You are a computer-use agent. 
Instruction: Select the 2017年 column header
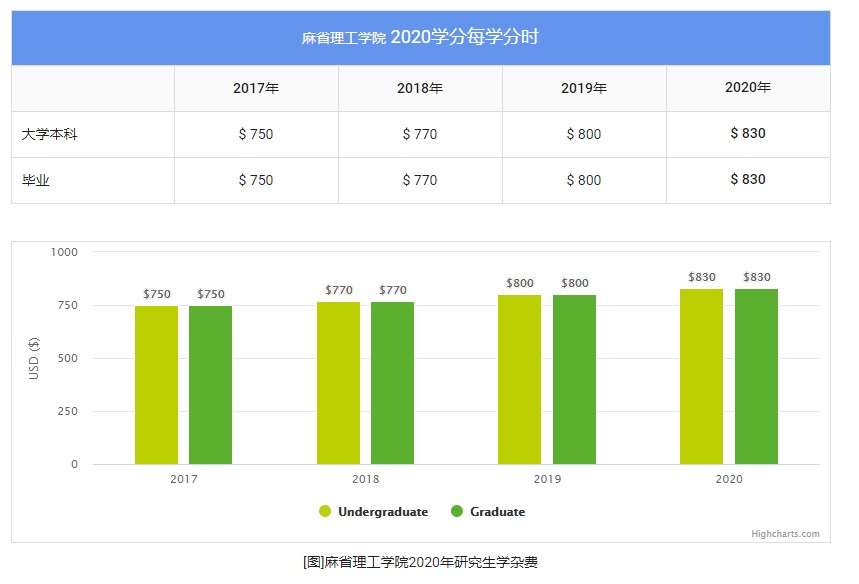[x=256, y=88]
